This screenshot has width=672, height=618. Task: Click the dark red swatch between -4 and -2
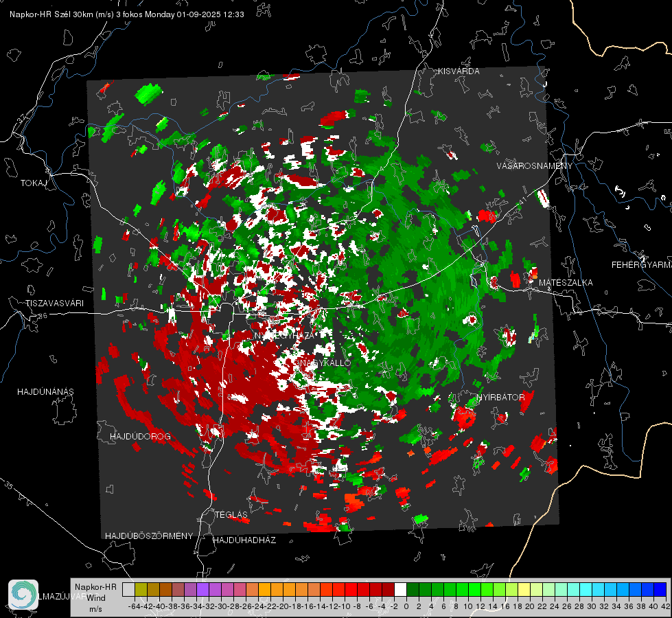tap(388, 589)
